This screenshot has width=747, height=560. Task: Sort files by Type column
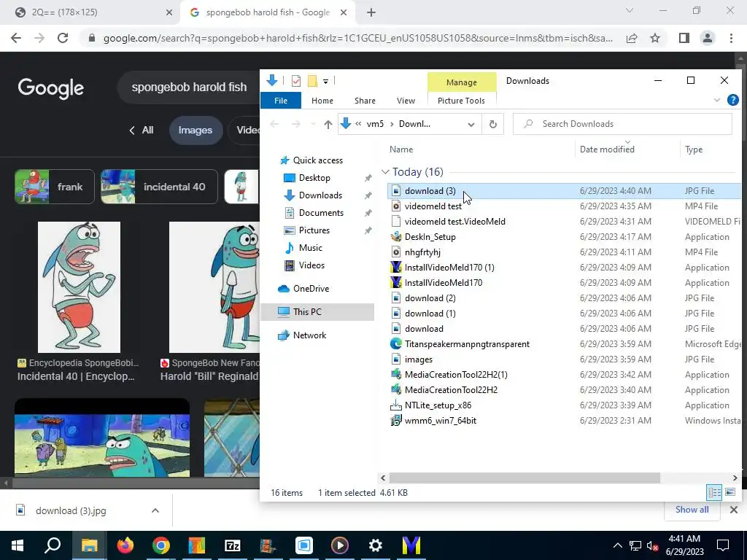694,149
